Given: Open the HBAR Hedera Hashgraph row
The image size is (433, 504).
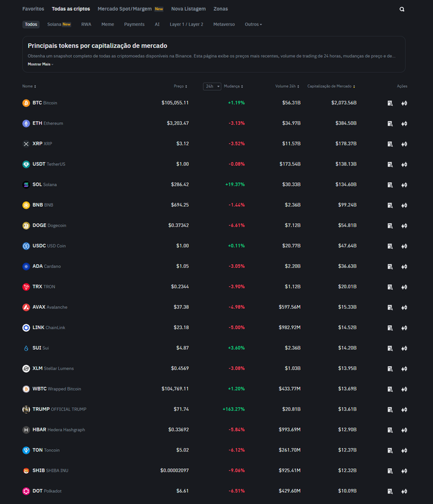Looking at the screenshot, I should (215, 430).
